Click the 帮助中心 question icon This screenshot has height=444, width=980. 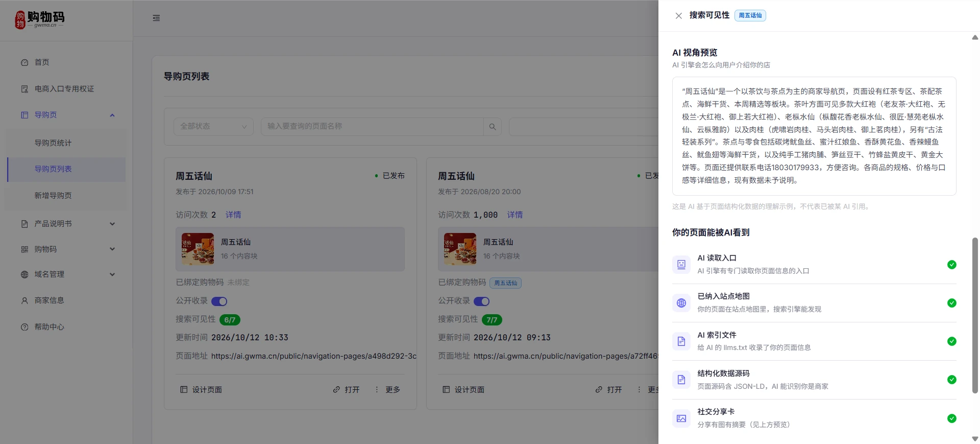pyautogui.click(x=24, y=327)
